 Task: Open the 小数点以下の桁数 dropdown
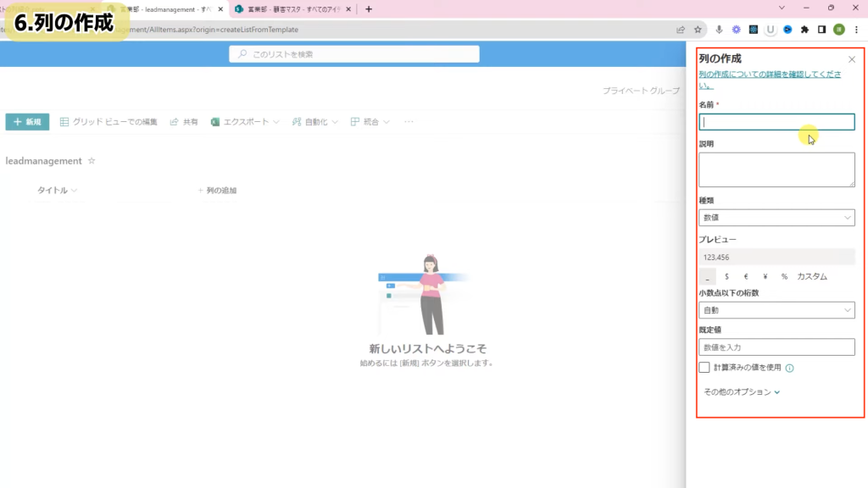pos(776,310)
